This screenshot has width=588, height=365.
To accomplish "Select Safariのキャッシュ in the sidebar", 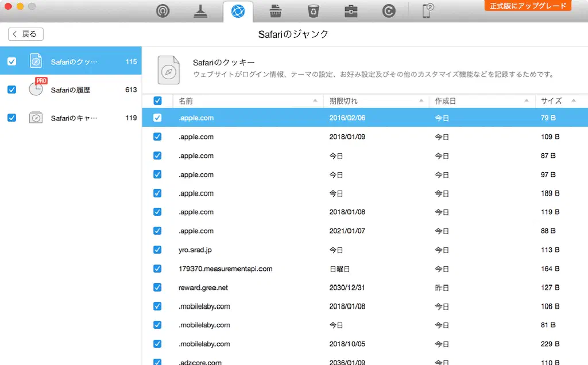I will [73, 118].
